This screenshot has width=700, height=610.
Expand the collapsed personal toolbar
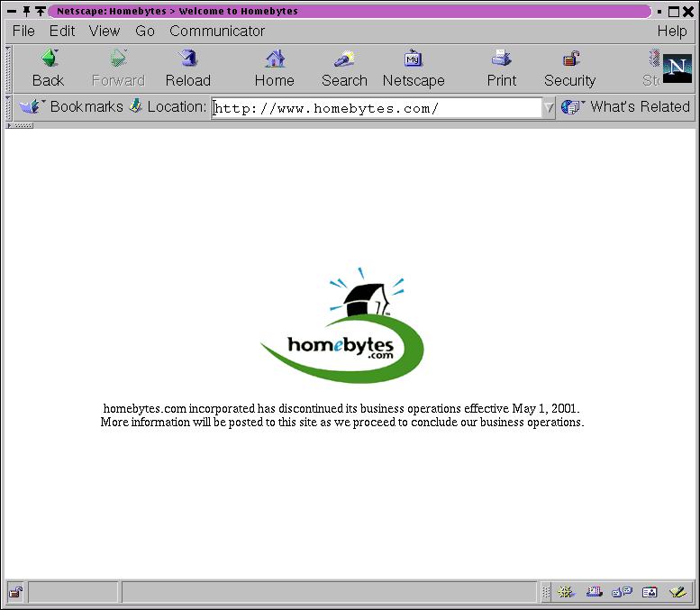(20, 125)
